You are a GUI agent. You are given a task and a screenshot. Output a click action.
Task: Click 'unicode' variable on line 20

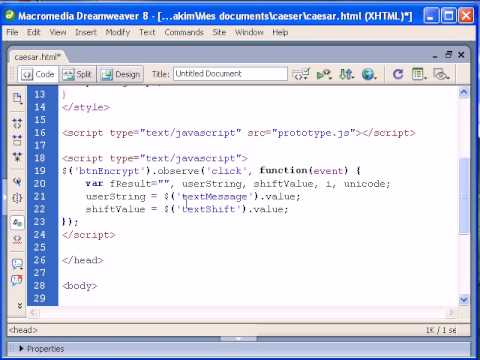coord(365,184)
